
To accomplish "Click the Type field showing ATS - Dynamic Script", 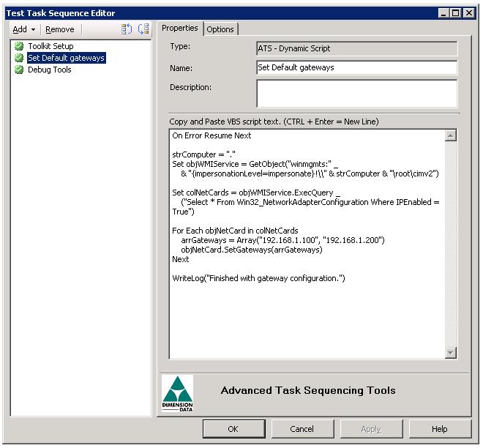I will [x=356, y=49].
